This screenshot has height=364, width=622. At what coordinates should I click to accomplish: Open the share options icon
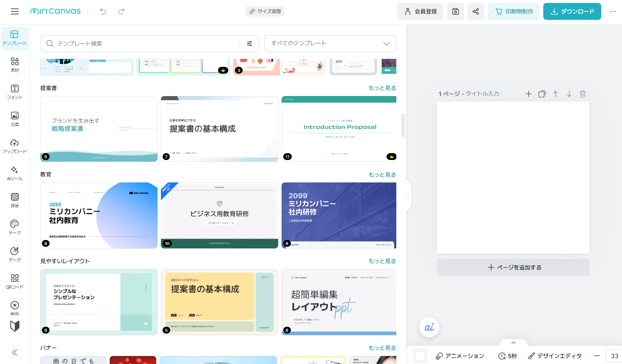(476, 11)
